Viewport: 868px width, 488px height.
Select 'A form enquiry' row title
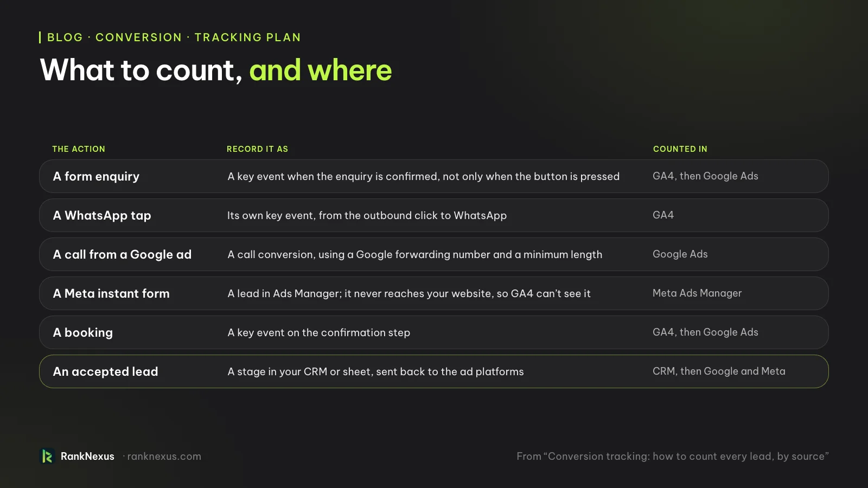[96, 177]
